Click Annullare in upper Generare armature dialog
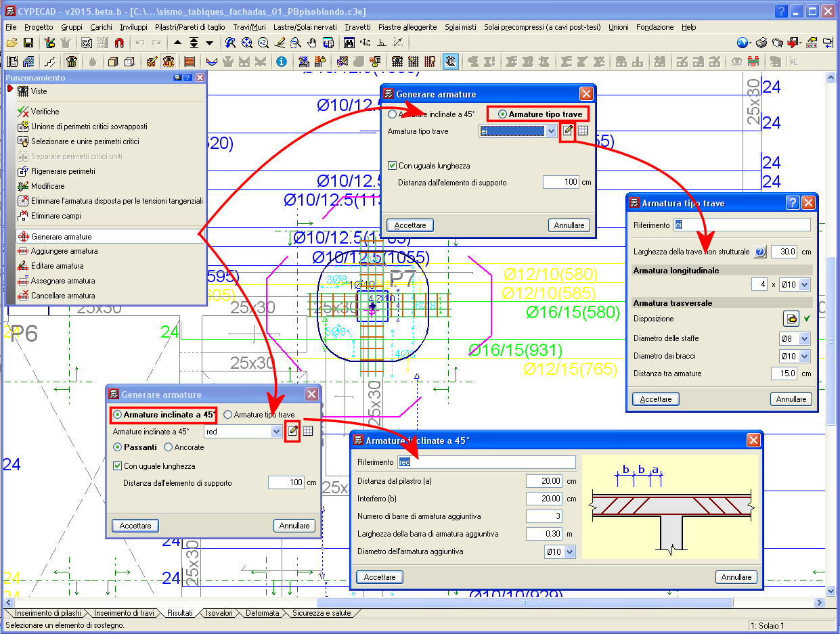840x634 pixels. [x=569, y=225]
